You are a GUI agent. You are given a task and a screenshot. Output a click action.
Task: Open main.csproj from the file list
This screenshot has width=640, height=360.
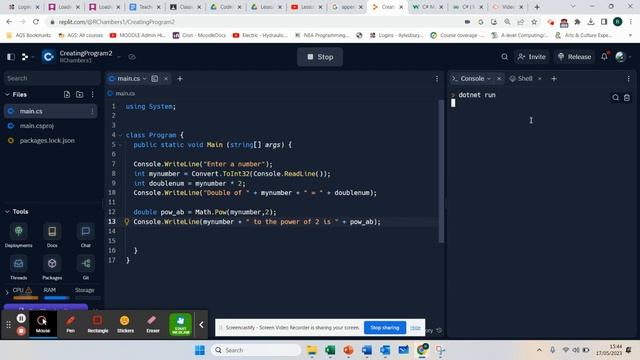coord(36,126)
